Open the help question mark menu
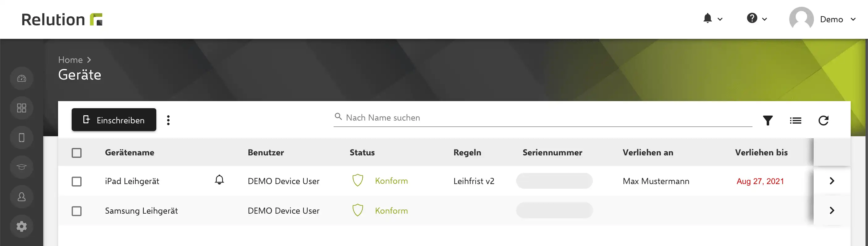The width and height of the screenshot is (868, 246). pos(752,18)
